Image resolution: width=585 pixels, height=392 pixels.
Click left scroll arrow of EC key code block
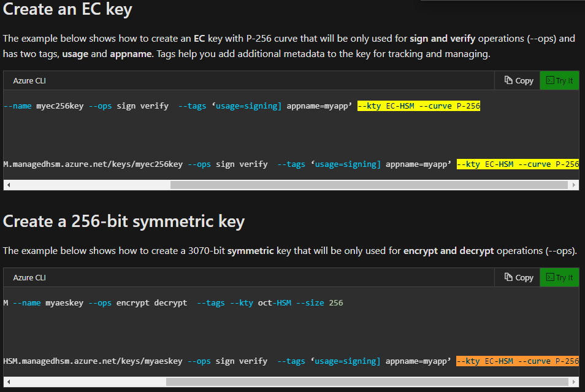pyautogui.click(x=8, y=185)
